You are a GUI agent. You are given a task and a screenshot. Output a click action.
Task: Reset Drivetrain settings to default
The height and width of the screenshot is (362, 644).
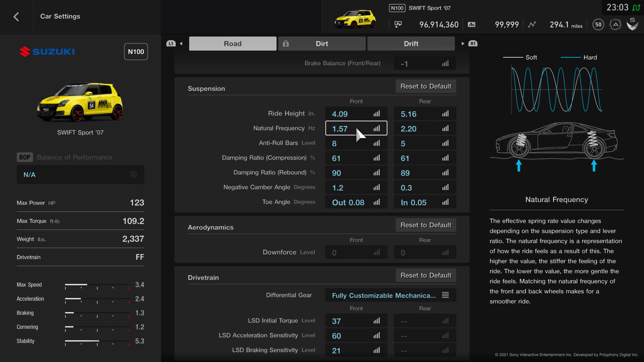pos(426,275)
